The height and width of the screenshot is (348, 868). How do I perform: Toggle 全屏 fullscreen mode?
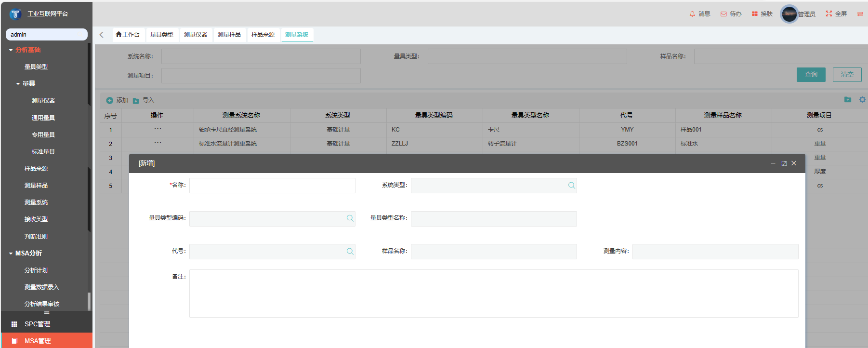(x=829, y=14)
